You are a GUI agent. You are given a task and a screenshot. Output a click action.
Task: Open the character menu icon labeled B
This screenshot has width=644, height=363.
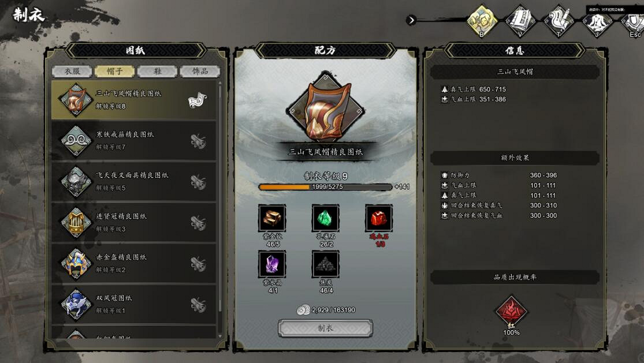[x=482, y=21]
